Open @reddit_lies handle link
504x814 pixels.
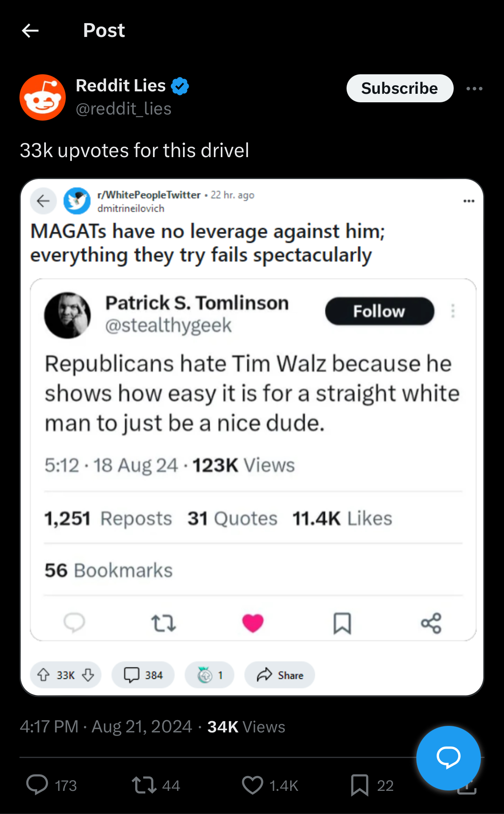click(124, 109)
